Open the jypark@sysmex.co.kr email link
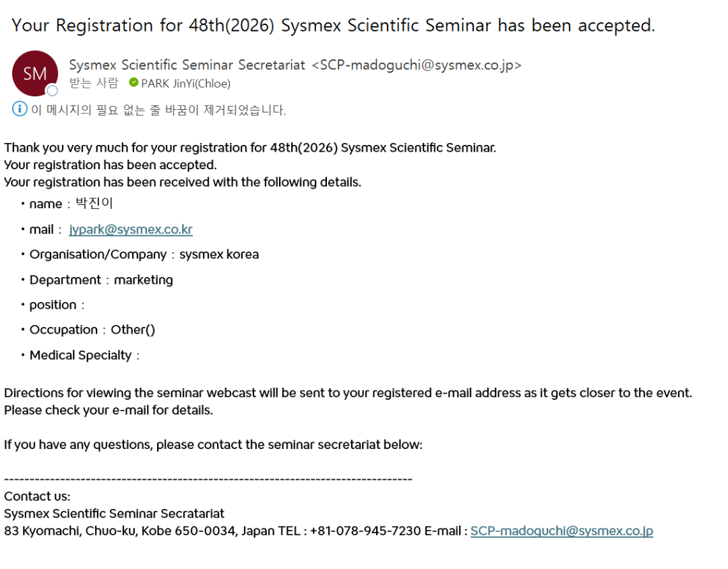The height and width of the screenshot is (569, 728). 131,229
